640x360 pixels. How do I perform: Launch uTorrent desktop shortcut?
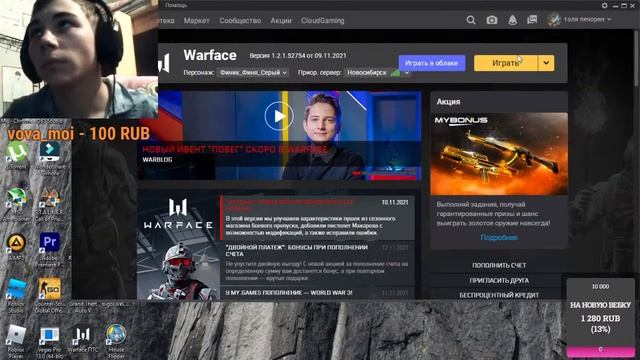tap(17, 156)
